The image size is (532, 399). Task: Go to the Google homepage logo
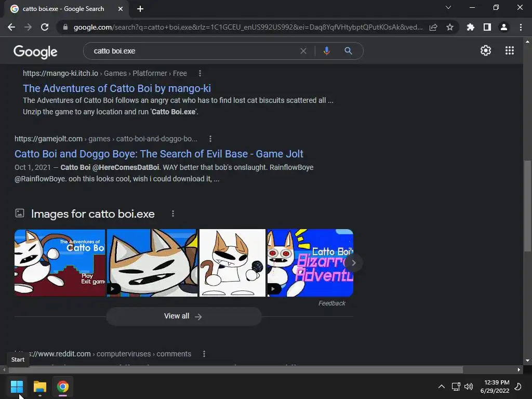35,52
